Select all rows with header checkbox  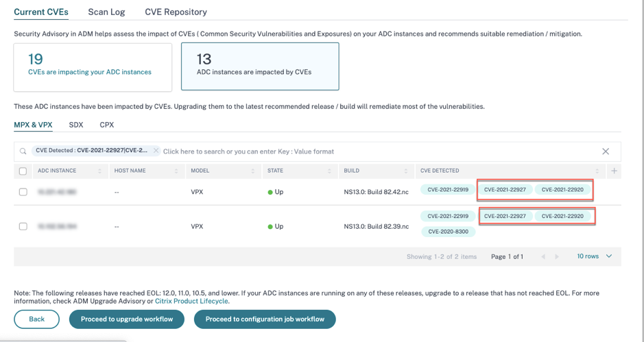point(23,171)
